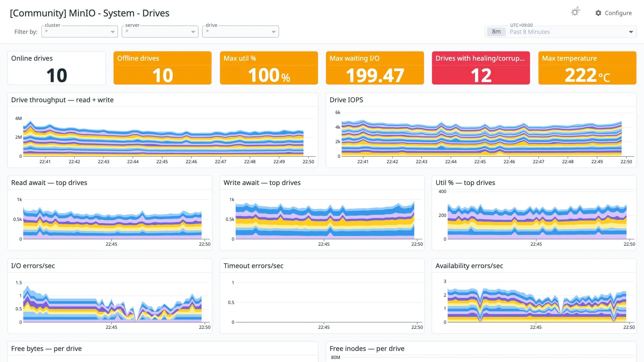Screen dimensions: 644x362
Task: Click the Configure gear icon
Action: (x=598, y=13)
